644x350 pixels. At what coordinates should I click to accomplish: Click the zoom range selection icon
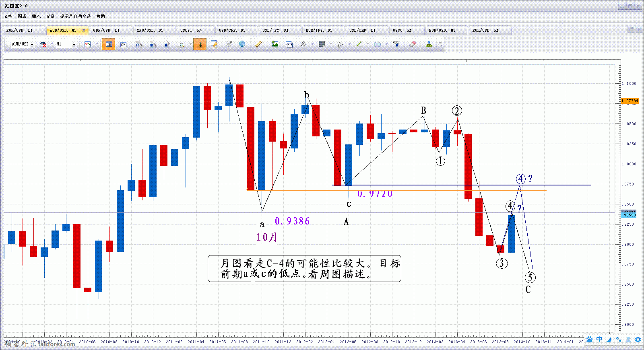(181, 45)
